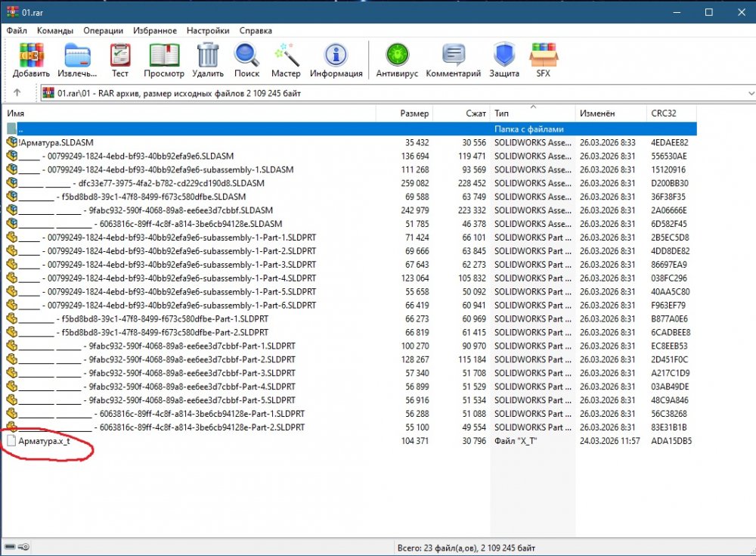Go up one folder level arrow
This screenshot has height=556, width=756.
point(17,92)
